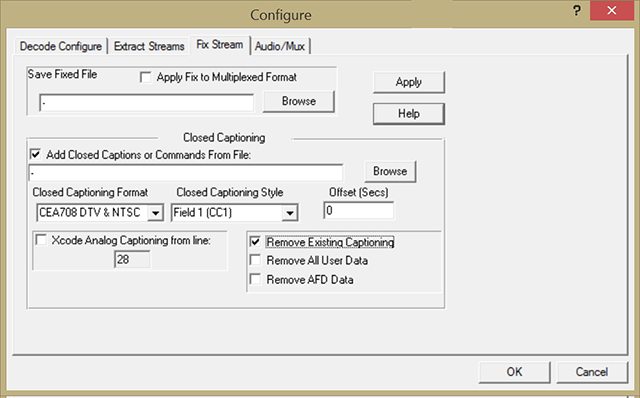Edit the Offset (Secs) value field
Screen dimensions: 640x398
359,211
